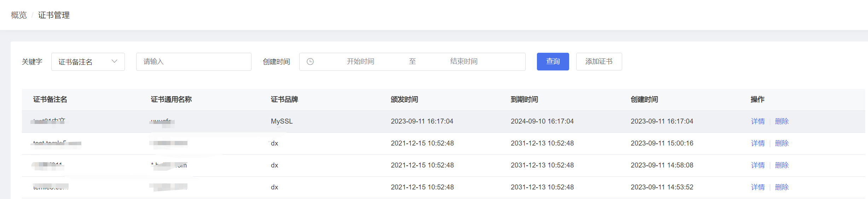Viewport: 868px width, 199px height.
Task: Click 删除 for row created 2023-09-11 14:58:08
Action: pyautogui.click(x=781, y=165)
